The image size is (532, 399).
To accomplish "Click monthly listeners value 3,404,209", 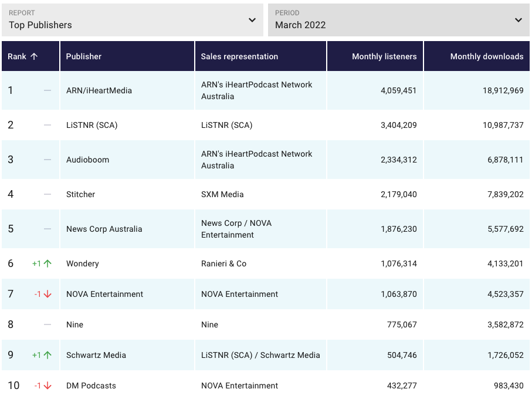I will [399, 125].
